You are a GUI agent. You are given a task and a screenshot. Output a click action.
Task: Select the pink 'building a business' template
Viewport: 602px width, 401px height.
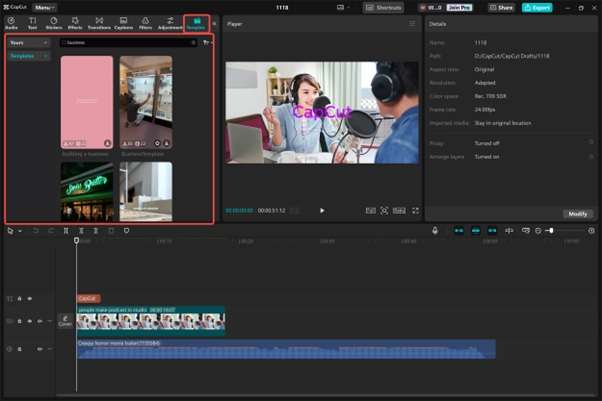point(87,102)
